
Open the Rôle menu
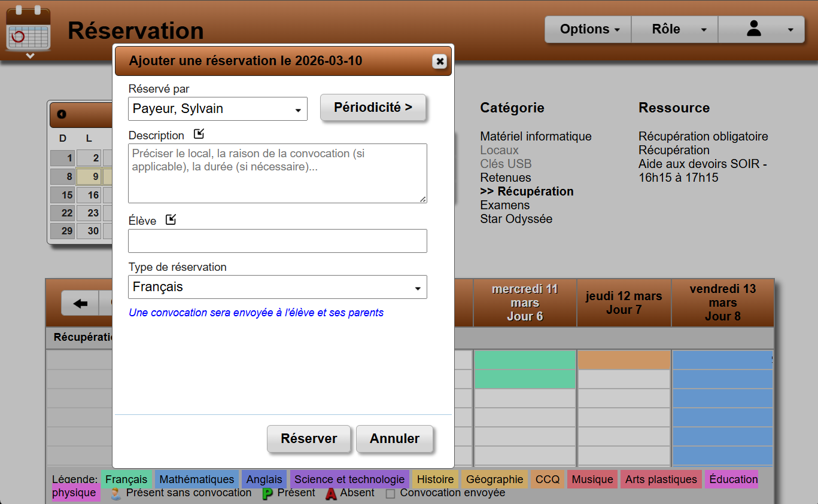coord(674,29)
